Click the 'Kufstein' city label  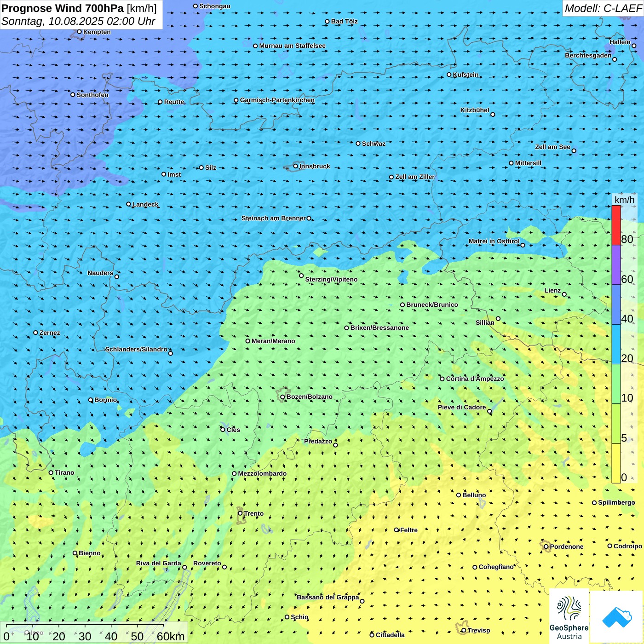pos(466,75)
